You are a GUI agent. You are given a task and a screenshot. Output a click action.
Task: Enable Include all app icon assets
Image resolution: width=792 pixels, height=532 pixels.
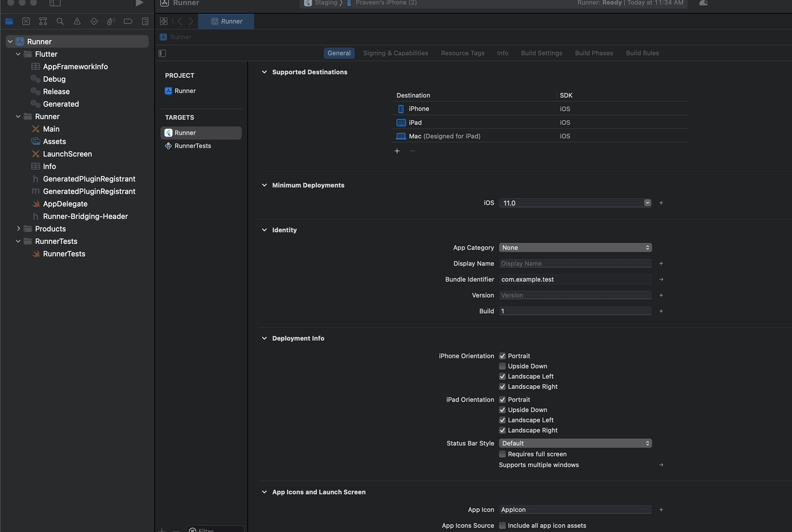click(x=502, y=526)
